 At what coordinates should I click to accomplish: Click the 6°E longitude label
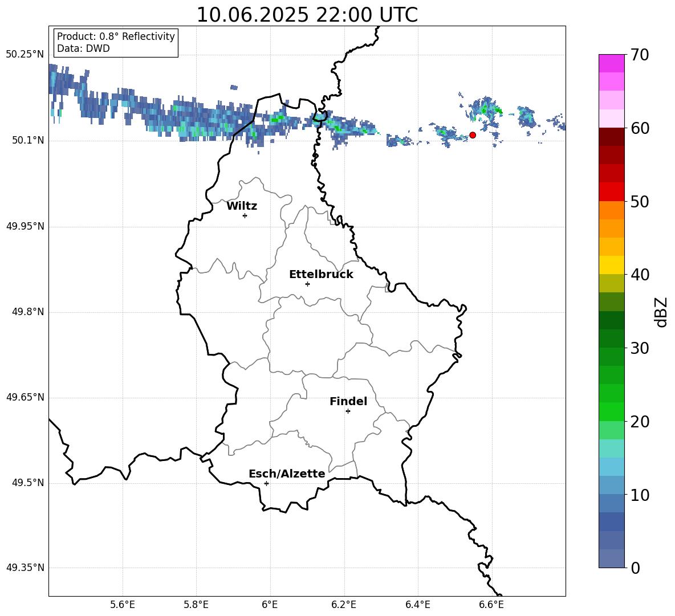click(270, 605)
